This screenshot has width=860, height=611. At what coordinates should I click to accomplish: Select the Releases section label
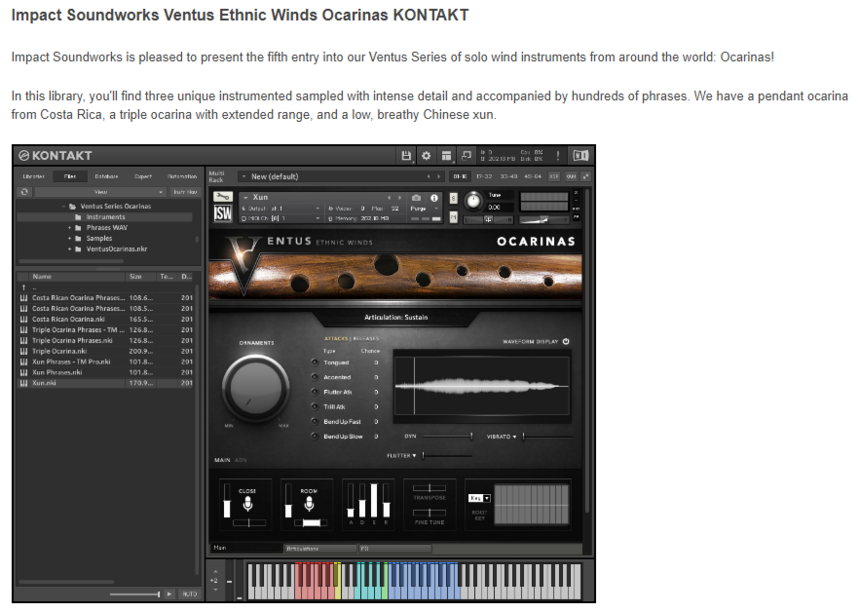[366, 339]
